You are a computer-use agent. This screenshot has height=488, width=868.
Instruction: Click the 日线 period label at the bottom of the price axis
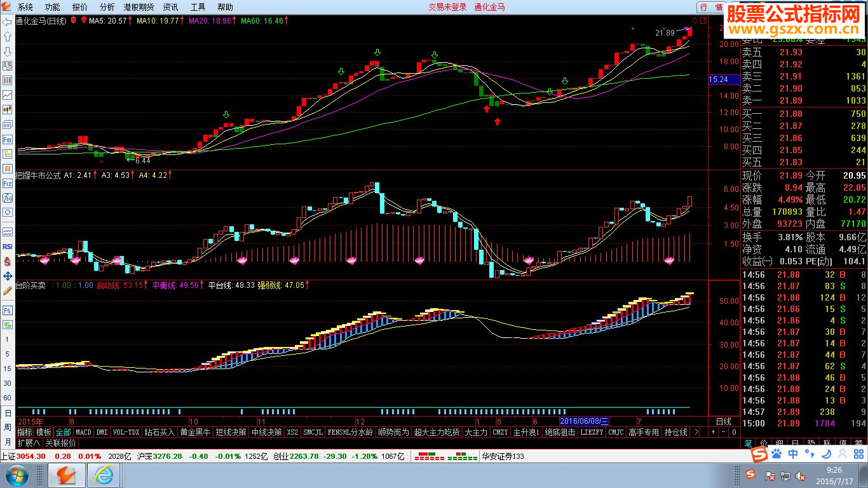(723, 421)
